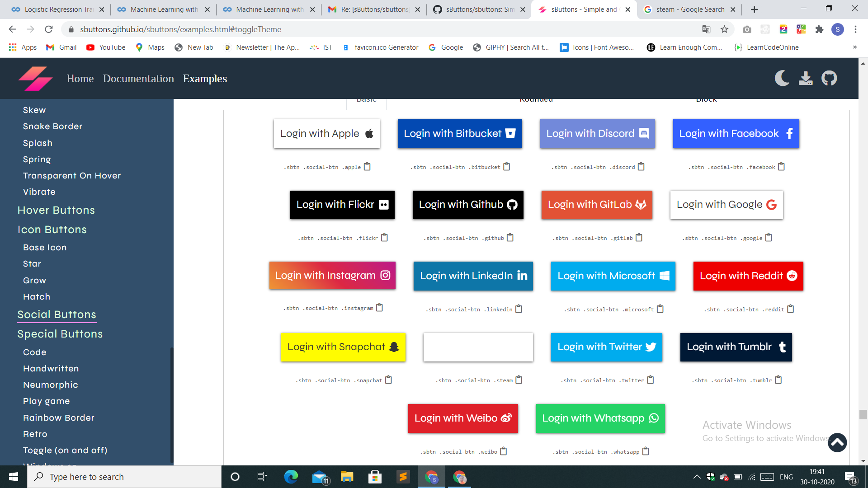Viewport: 868px width, 488px height.
Task: Click Login with Flickr button
Action: [342, 205]
